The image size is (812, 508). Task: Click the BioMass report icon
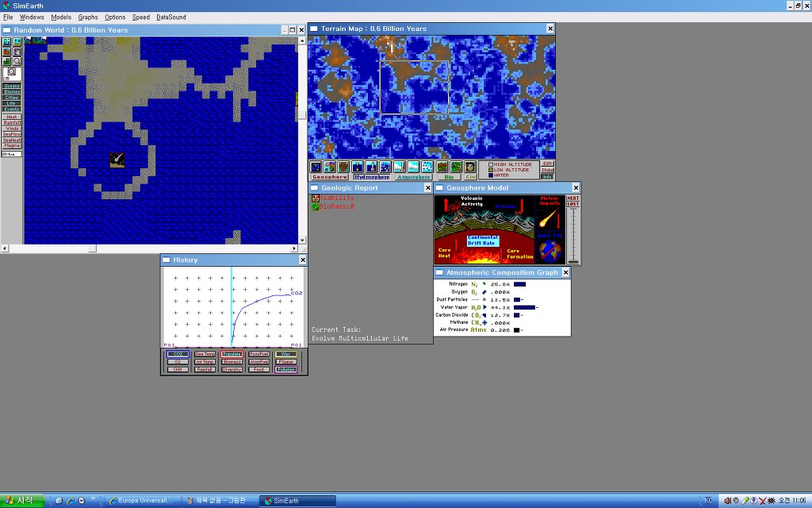pos(315,206)
